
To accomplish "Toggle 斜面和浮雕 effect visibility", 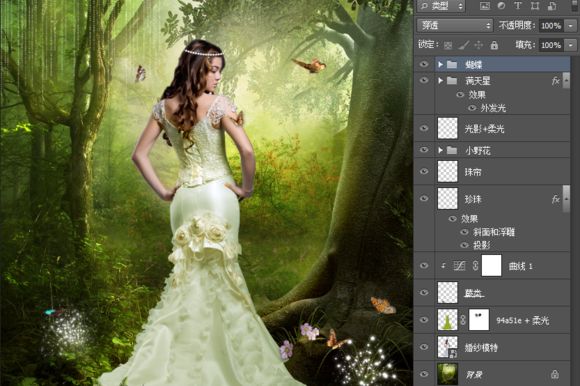I will 465,232.
